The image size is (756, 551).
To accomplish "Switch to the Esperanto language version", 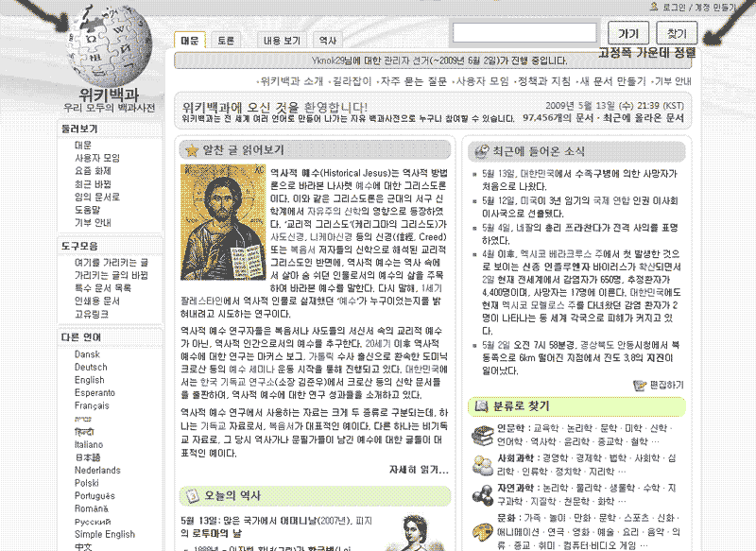I will click(94, 393).
